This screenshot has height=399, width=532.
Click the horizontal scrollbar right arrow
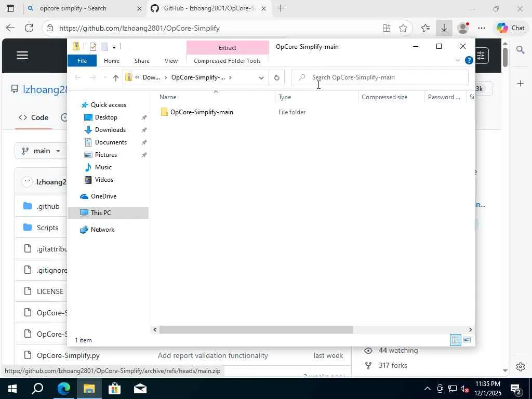coord(470,329)
